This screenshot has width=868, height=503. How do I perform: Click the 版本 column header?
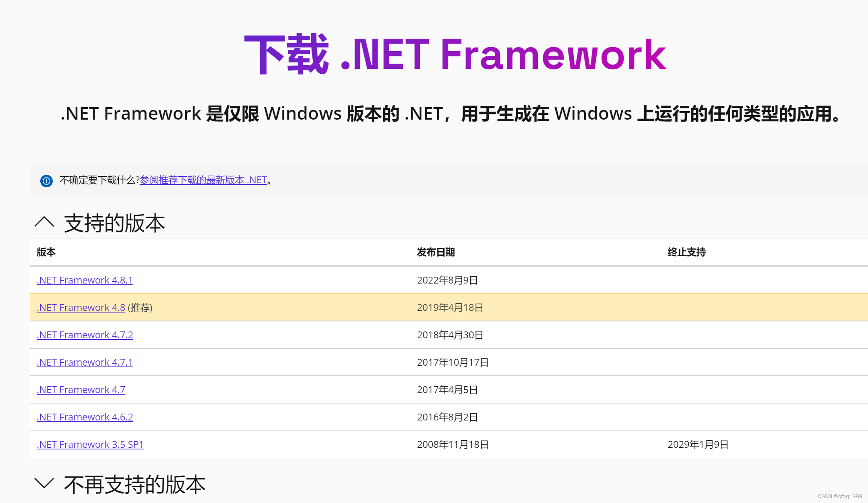coord(45,253)
